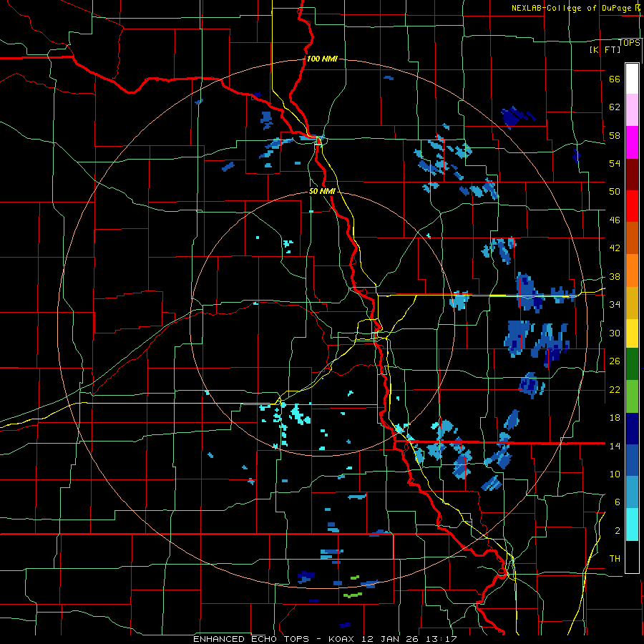The image size is (644, 644).
Task: Click the legend value '50'
Action: (x=615, y=191)
